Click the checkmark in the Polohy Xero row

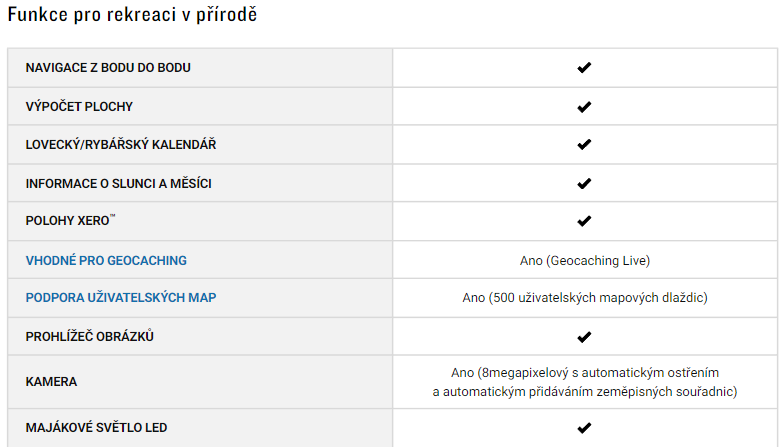click(x=584, y=221)
